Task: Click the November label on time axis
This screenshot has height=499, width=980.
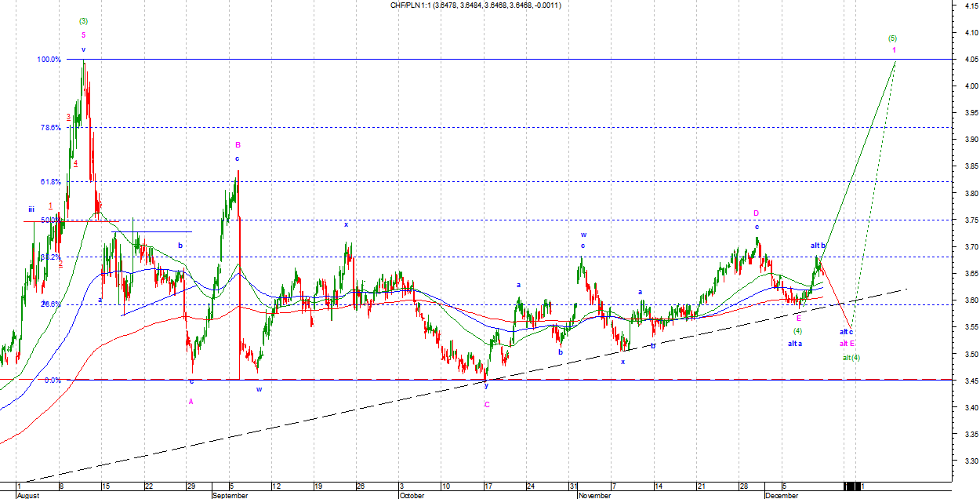Action: (x=593, y=495)
